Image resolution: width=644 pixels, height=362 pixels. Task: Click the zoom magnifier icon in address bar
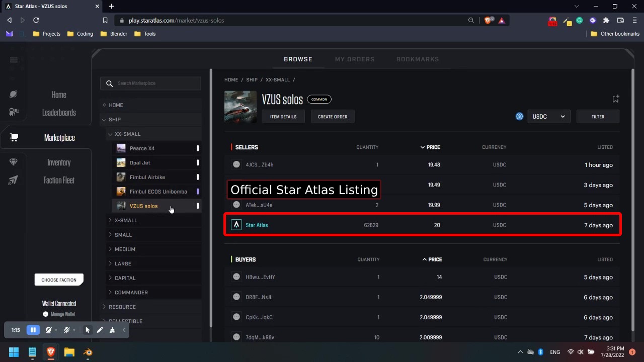pos(471,20)
